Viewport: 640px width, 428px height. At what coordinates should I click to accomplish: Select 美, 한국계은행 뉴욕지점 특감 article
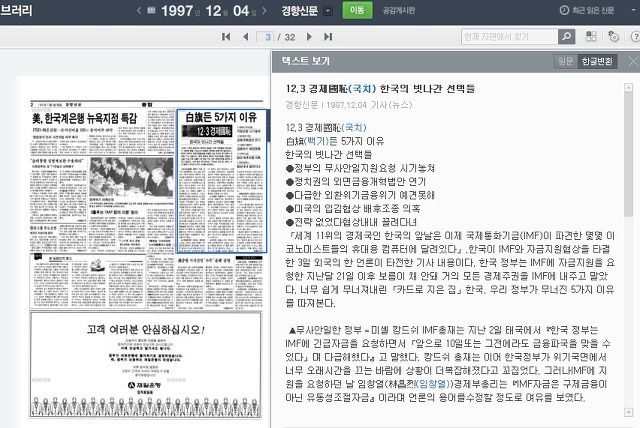[85, 118]
